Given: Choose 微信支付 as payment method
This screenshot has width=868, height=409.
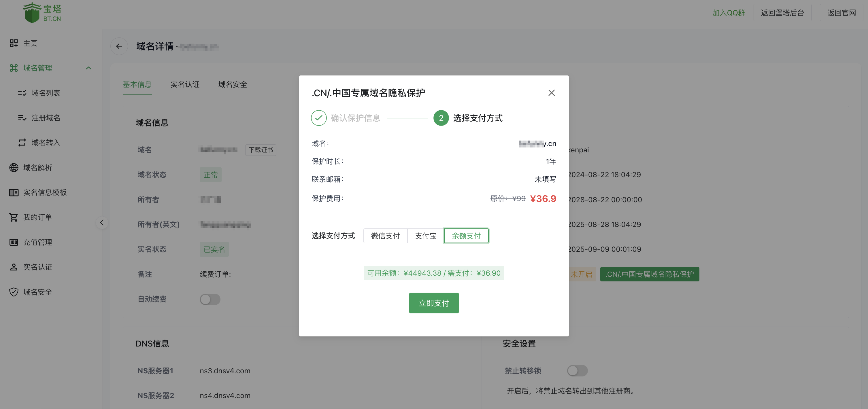Looking at the screenshot, I should (385, 236).
